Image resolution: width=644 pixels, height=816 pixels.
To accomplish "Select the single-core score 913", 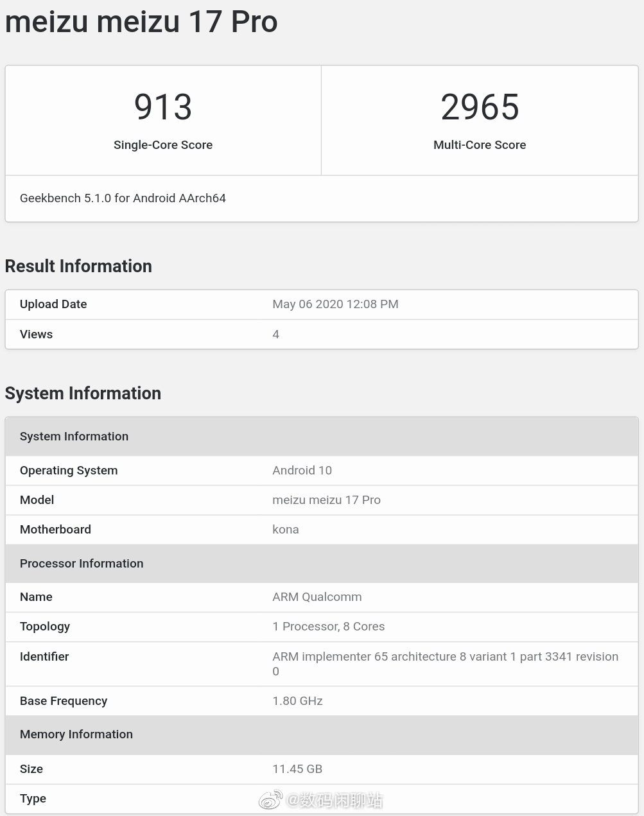I will 163,107.
